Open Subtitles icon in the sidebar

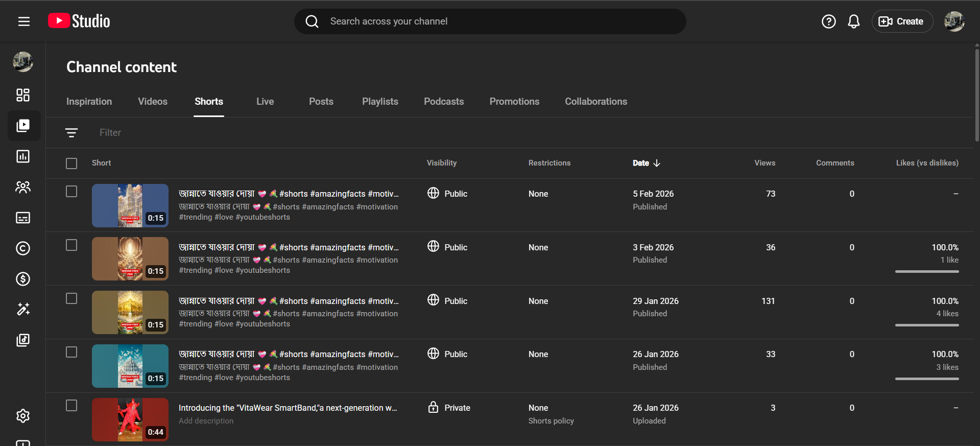pyautogui.click(x=23, y=218)
